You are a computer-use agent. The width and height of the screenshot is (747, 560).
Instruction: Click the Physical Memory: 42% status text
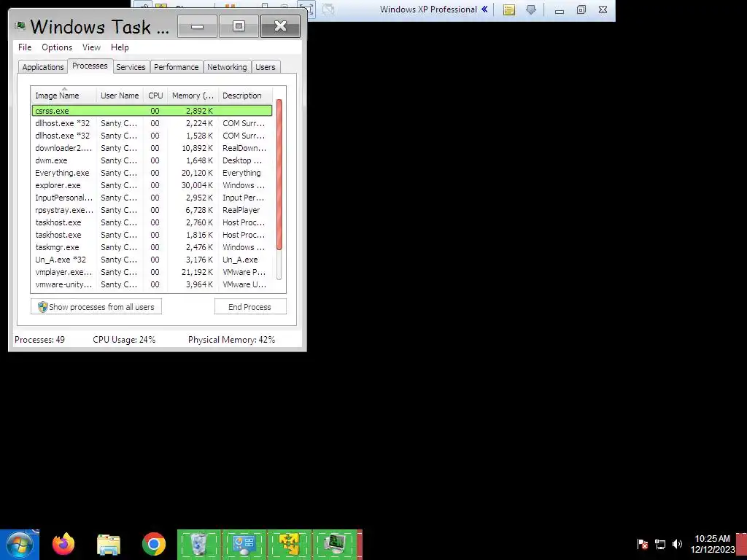pyautogui.click(x=231, y=340)
